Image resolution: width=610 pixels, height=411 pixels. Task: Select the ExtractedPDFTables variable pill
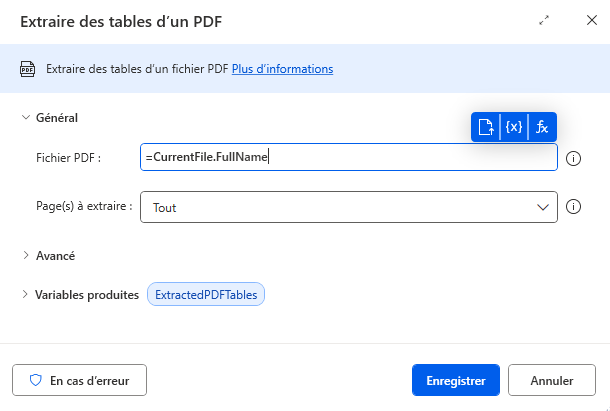tap(206, 294)
